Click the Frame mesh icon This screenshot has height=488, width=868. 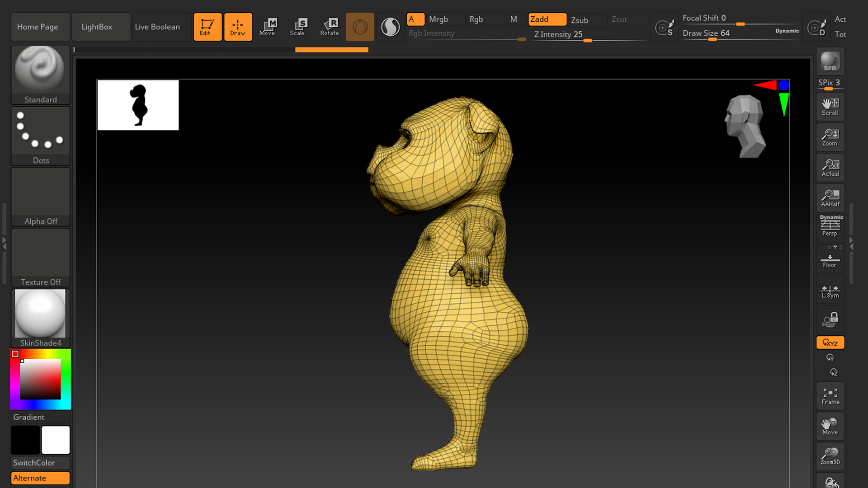(830, 396)
